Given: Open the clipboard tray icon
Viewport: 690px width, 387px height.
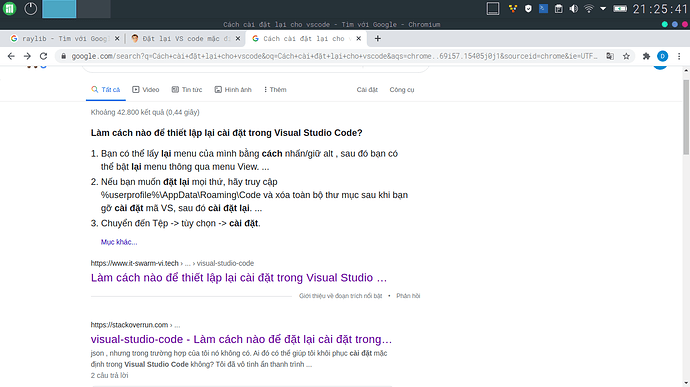Looking at the screenshot, I should point(558,9).
